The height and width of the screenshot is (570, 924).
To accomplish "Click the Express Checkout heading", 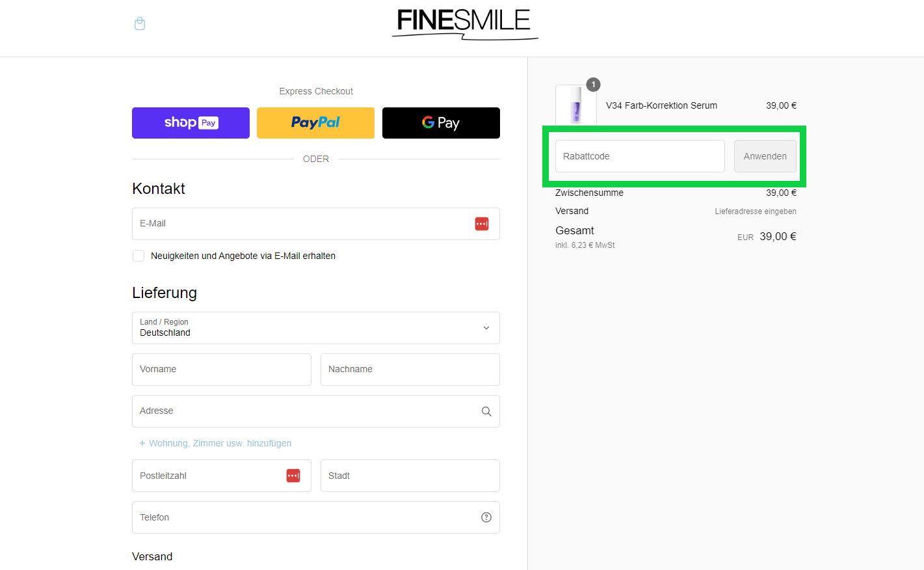I will coord(316,91).
